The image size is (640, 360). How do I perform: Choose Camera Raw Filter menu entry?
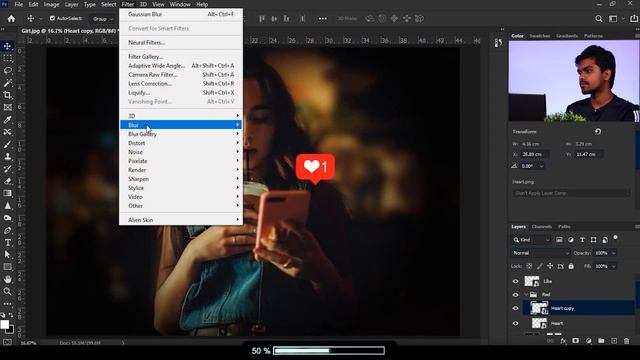[x=181, y=75]
